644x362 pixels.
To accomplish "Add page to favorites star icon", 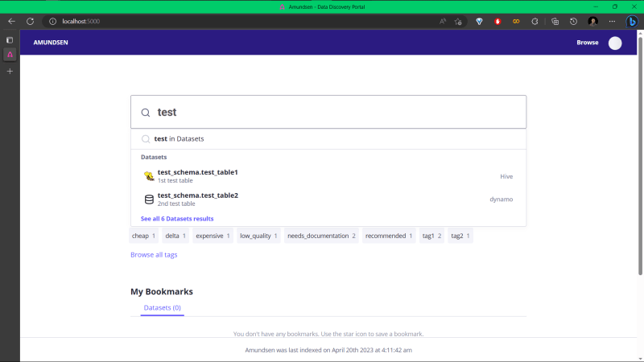I will [458, 22].
